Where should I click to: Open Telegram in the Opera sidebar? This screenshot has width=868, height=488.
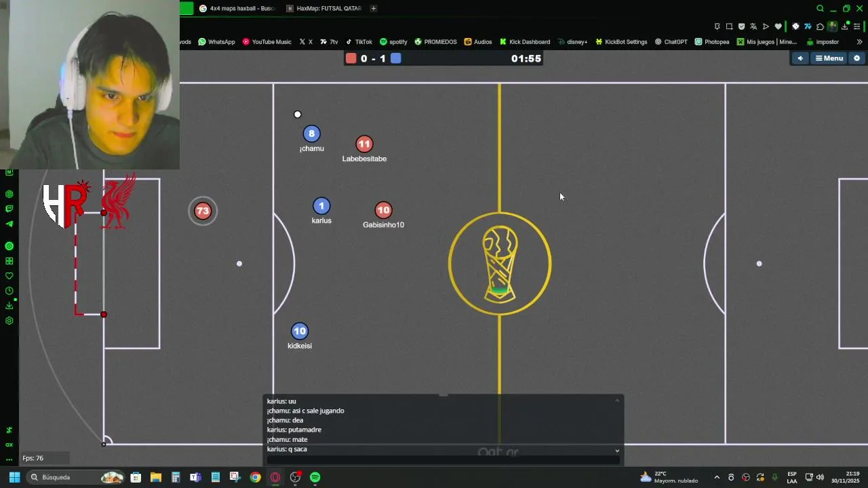pos(9,224)
